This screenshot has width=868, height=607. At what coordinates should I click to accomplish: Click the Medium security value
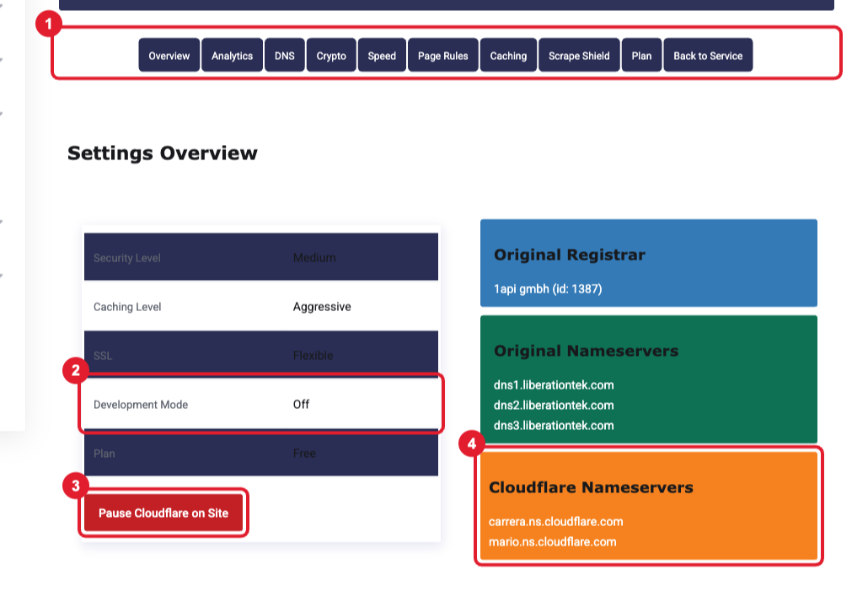click(x=313, y=258)
